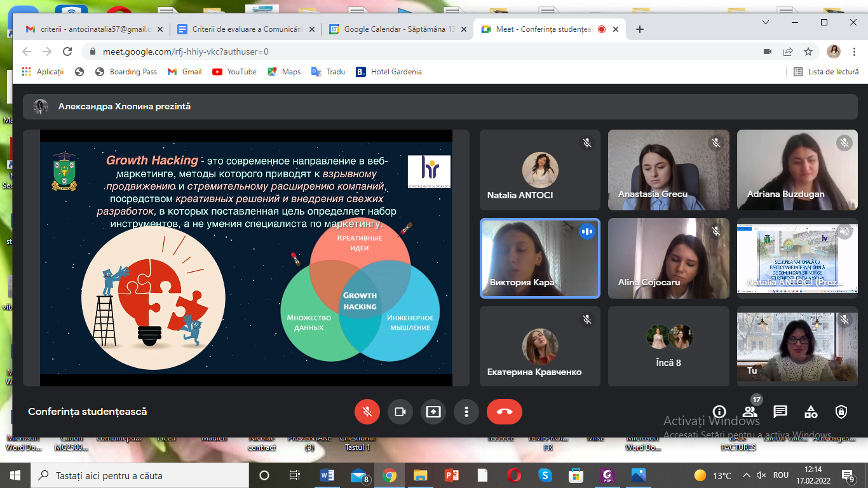Toggle the camera in the call bar
The height and width of the screenshot is (488, 868).
click(400, 412)
